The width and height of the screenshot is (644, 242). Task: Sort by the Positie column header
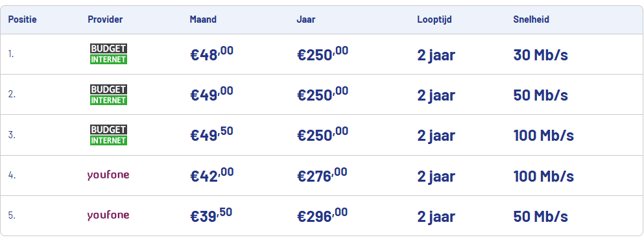point(22,19)
